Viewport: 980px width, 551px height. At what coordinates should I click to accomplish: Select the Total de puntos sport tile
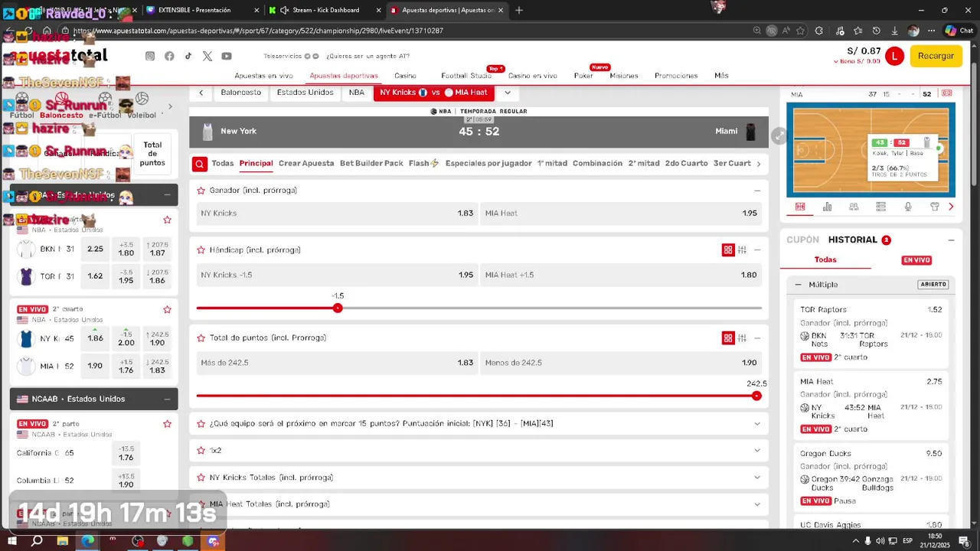coord(152,154)
